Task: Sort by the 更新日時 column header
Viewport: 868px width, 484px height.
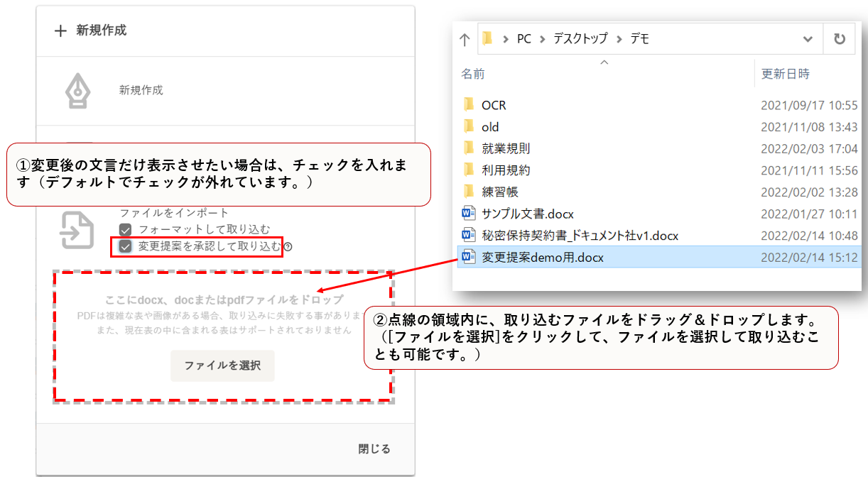Action: (785, 74)
